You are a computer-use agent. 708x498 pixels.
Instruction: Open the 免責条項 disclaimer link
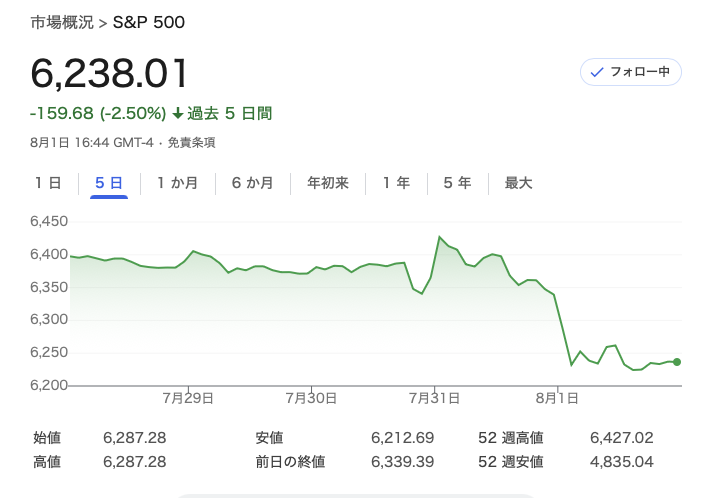point(191,143)
